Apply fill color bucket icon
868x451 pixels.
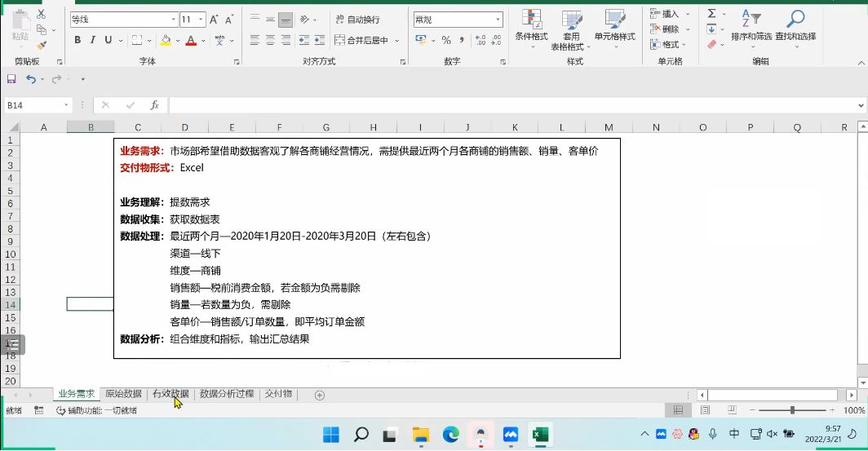[166, 40]
